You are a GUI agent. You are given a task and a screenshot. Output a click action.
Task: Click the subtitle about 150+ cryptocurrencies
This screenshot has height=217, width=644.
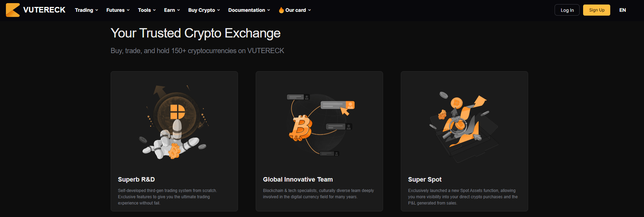point(197,51)
